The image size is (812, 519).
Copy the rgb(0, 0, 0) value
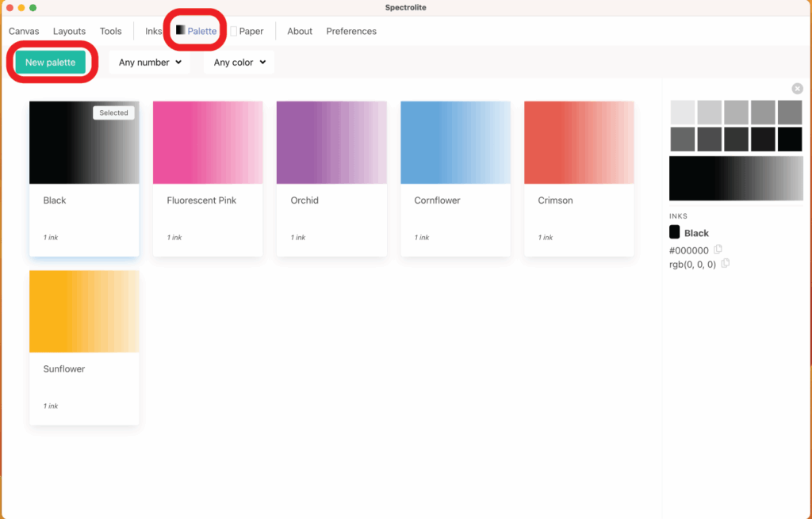(726, 263)
